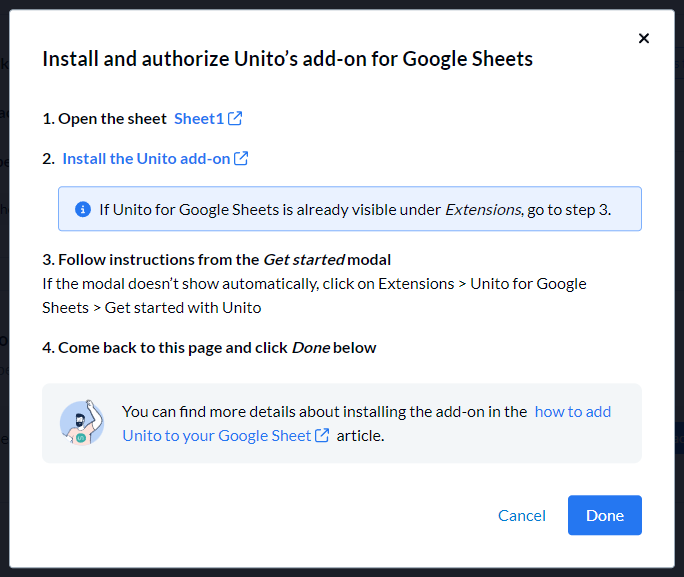
Task: Click the external-link icon after Install the Unito add-on
Action: 241,158
